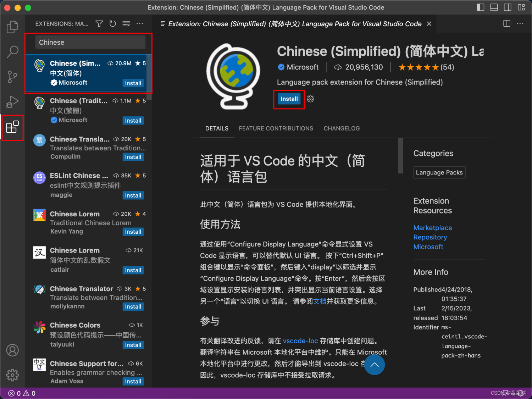The width and height of the screenshot is (532, 399).
Task: Install Chinese Lorem by catlair
Action: [x=133, y=270]
